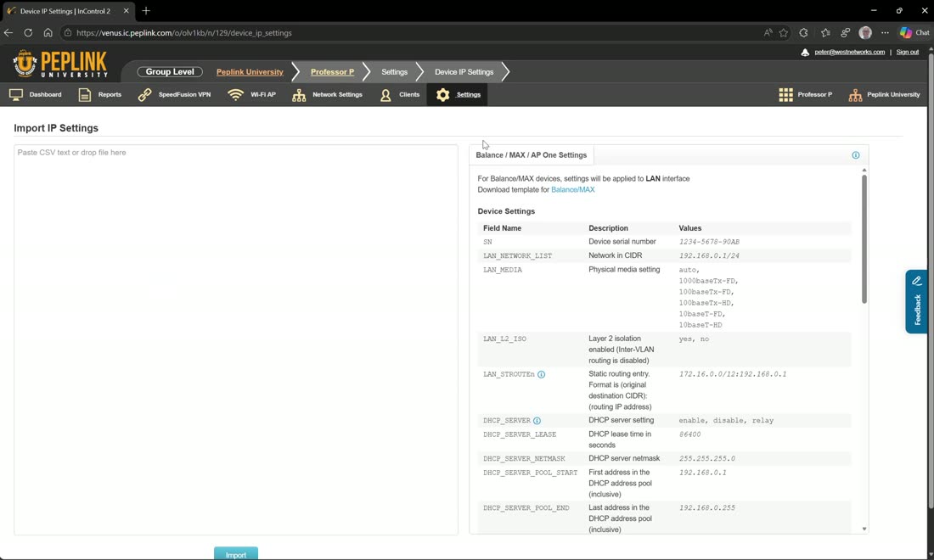
Task: Click the browser home icon
Action: 48,33
